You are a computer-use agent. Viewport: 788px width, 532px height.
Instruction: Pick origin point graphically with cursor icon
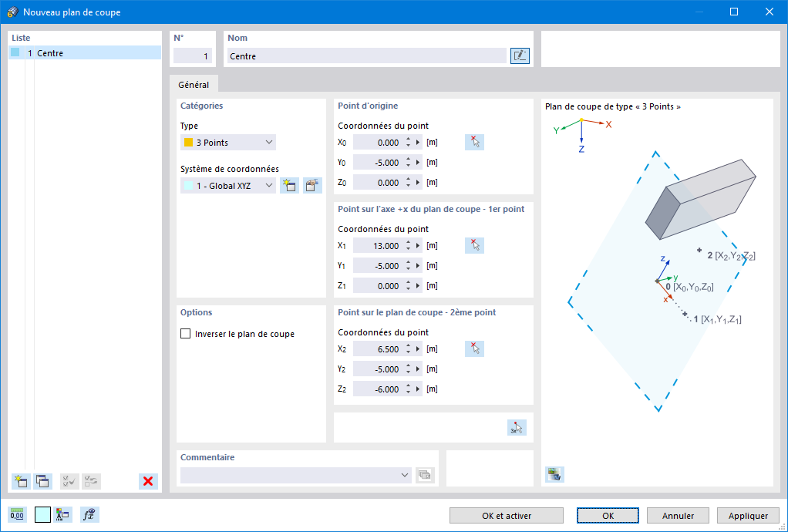(x=474, y=142)
